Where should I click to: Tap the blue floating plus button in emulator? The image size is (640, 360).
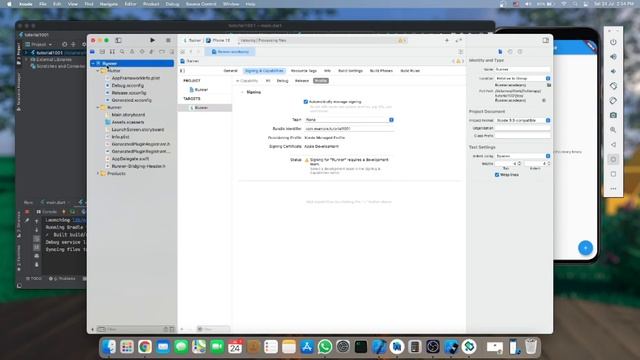[x=585, y=248]
